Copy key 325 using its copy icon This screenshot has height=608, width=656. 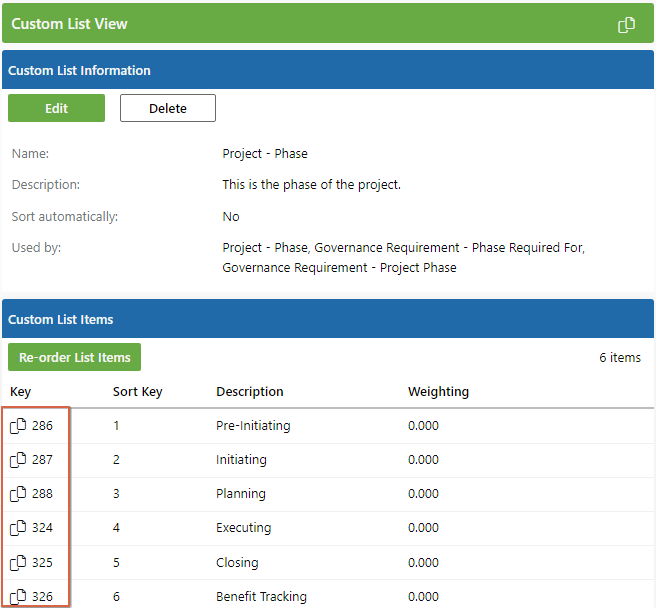(18, 563)
